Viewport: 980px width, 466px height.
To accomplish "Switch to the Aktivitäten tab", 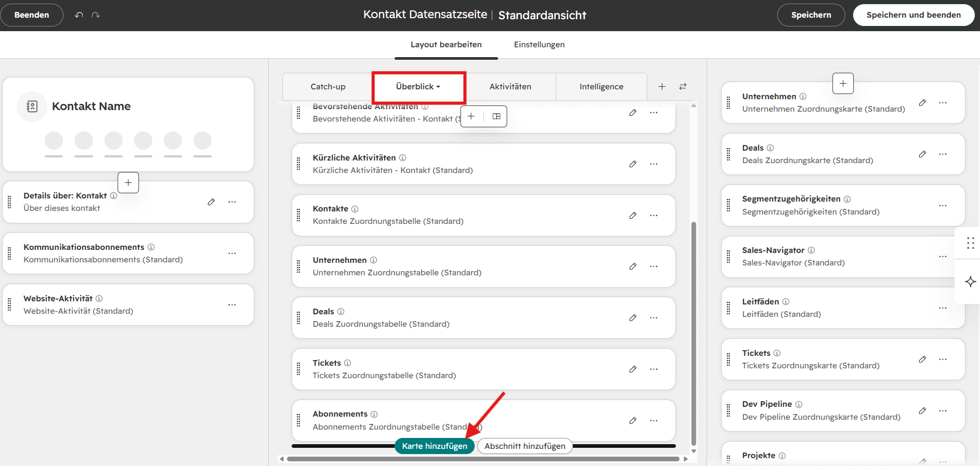I will tap(511, 87).
